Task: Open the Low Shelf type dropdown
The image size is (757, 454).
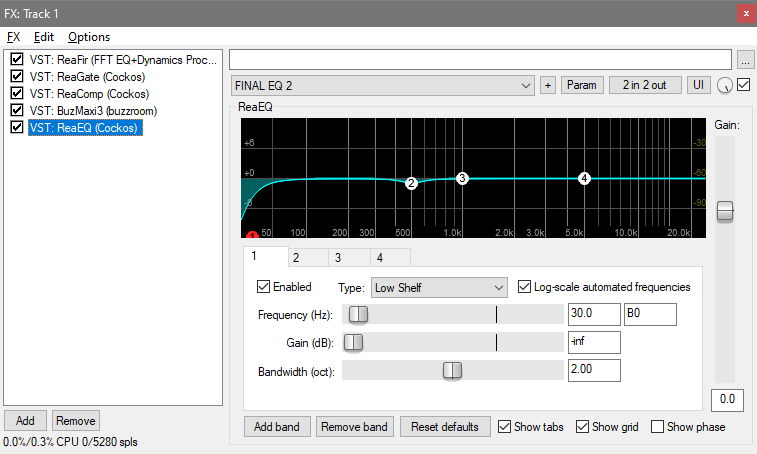Action: 440,287
